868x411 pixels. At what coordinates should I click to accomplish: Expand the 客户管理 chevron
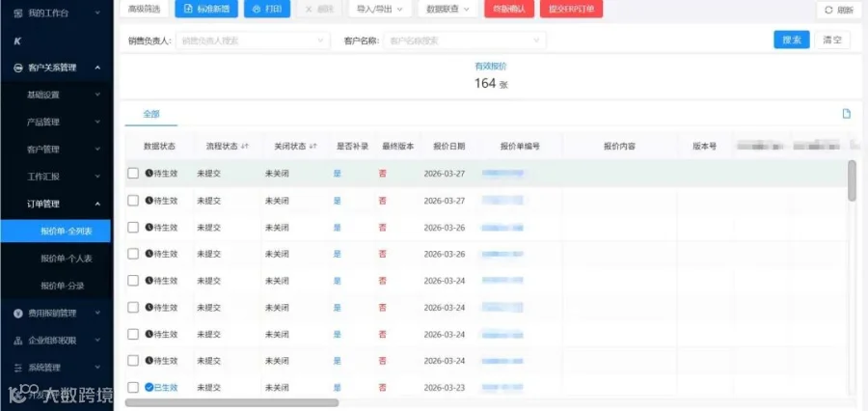coord(98,149)
